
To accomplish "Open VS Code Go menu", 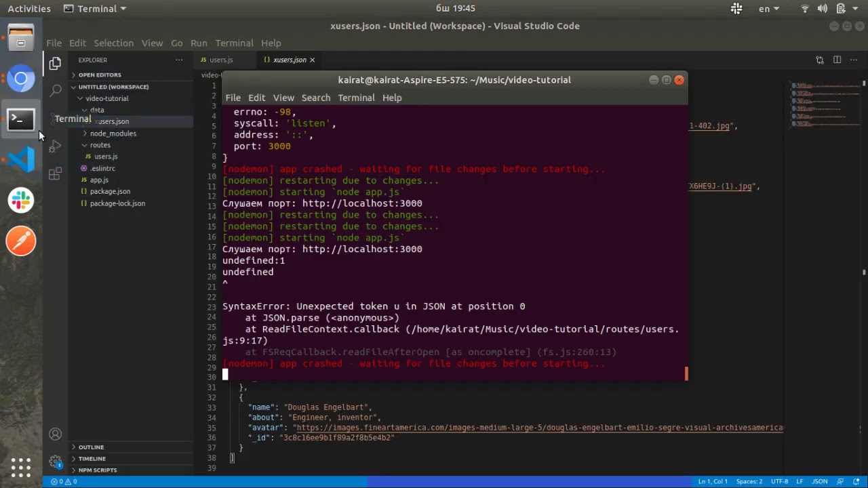I will pyautogui.click(x=176, y=43).
